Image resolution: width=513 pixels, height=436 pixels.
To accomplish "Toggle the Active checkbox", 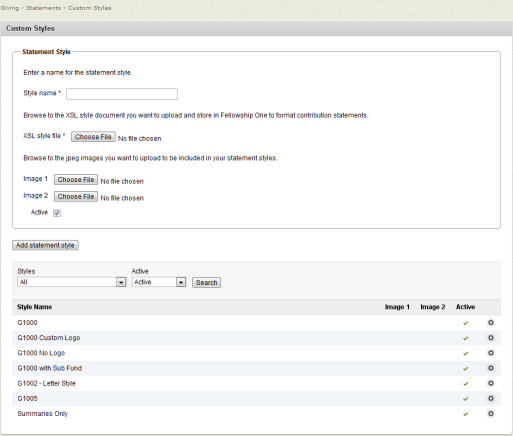I will 57,213.
